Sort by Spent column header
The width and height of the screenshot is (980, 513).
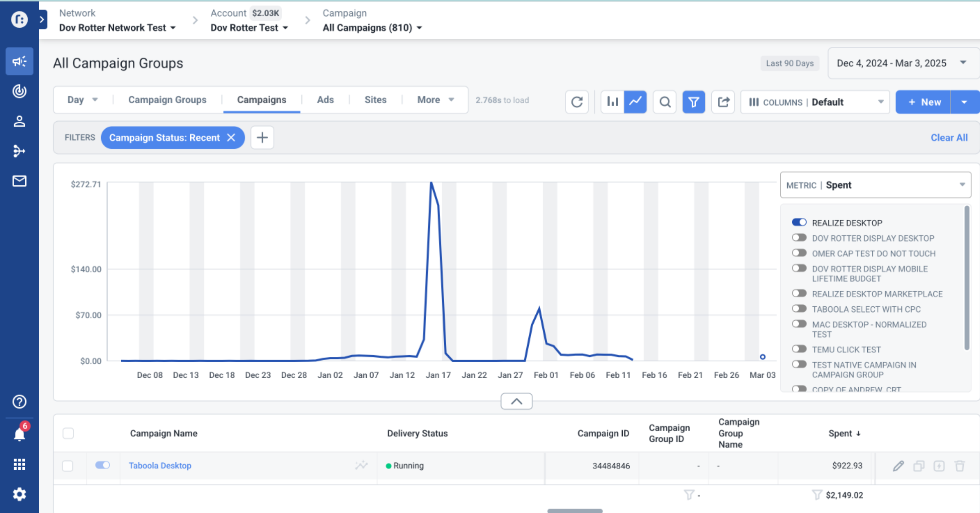pos(844,433)
